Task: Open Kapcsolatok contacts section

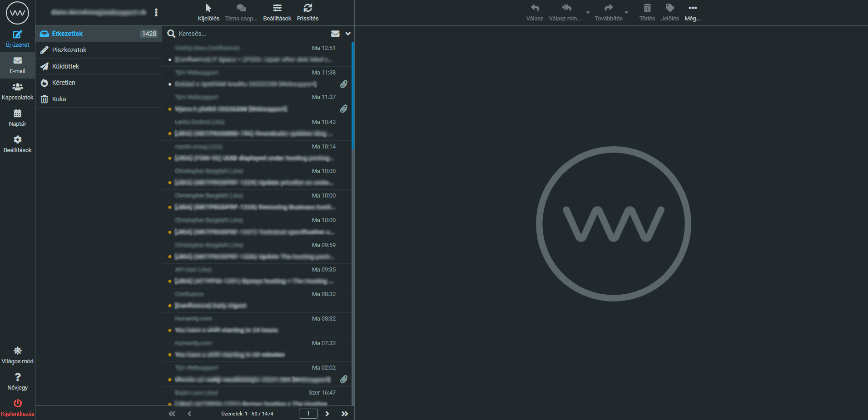Action: (x=17, y=91)
